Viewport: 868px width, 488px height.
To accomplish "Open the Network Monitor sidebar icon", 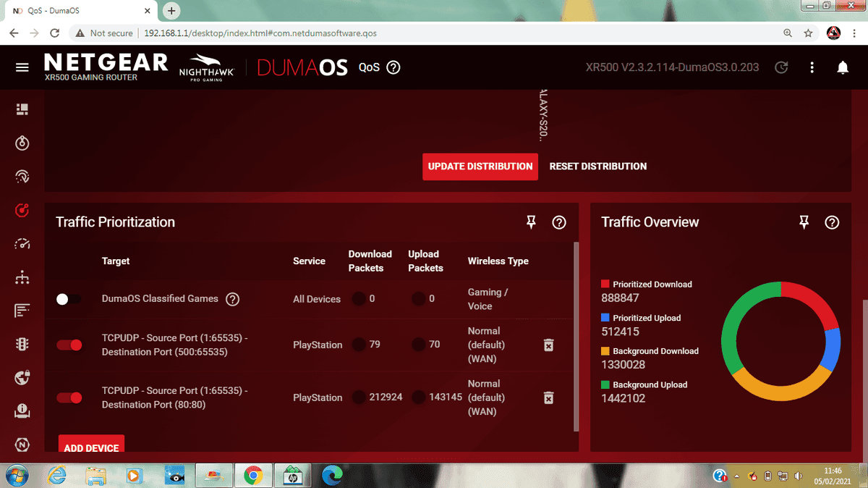I will pos(22,311).
